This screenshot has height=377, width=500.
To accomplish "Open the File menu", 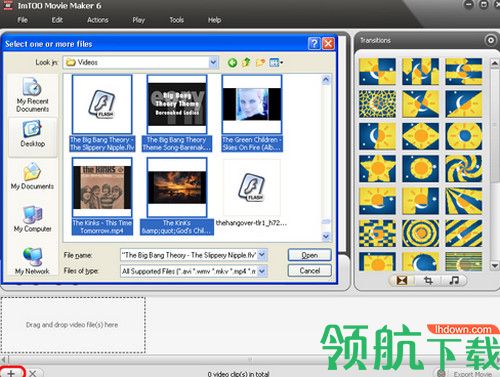I will pos(22,20).
